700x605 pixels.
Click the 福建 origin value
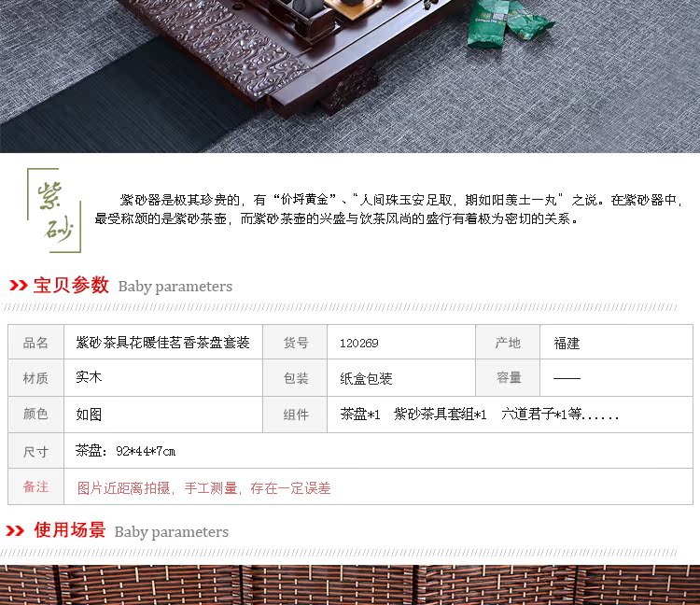click(567, 343)
